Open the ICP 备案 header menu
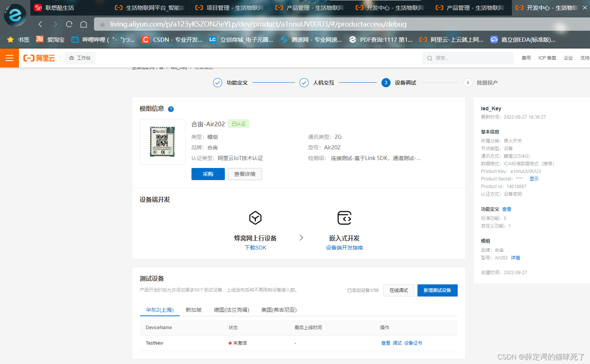This screenshot has height=364, width=590. tap(547, 58)
